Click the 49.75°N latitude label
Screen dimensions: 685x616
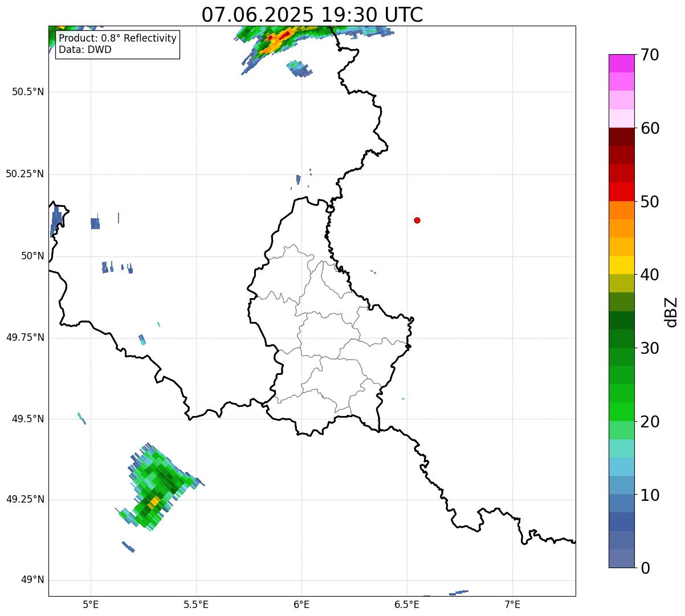point(25,337)
